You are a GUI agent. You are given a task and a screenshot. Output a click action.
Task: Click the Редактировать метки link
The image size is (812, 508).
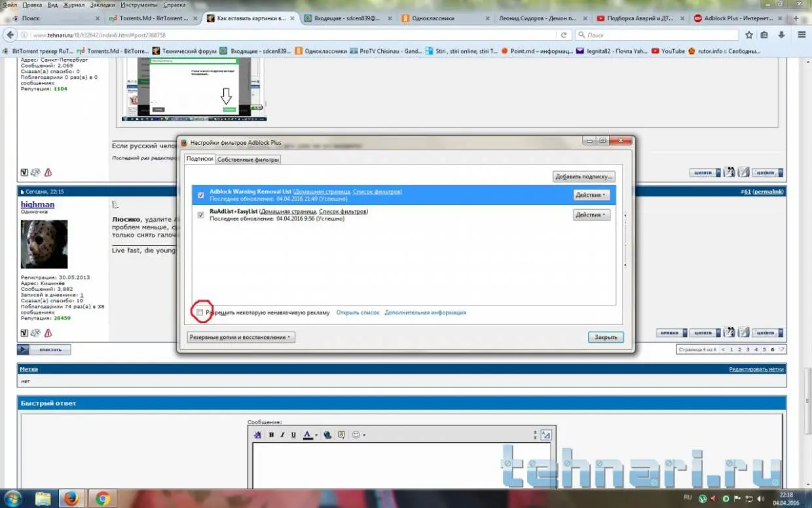756,370
